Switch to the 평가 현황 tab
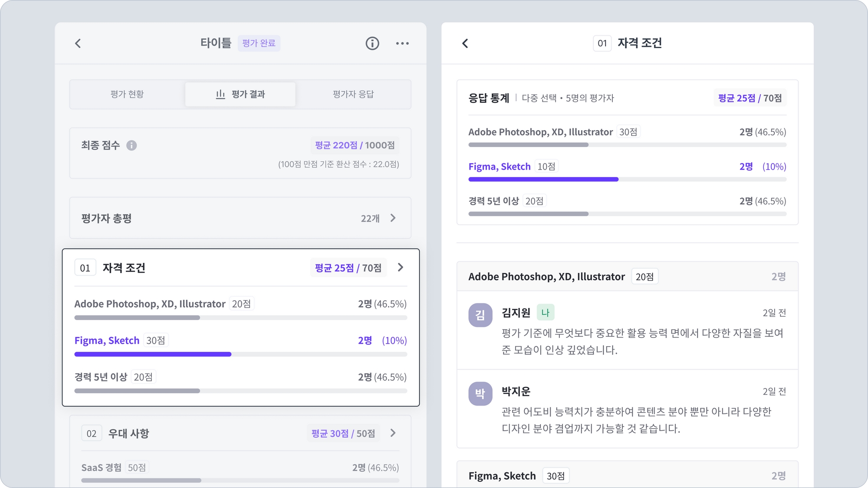Viewport: 868px width, 488px height. coord(127,94)
